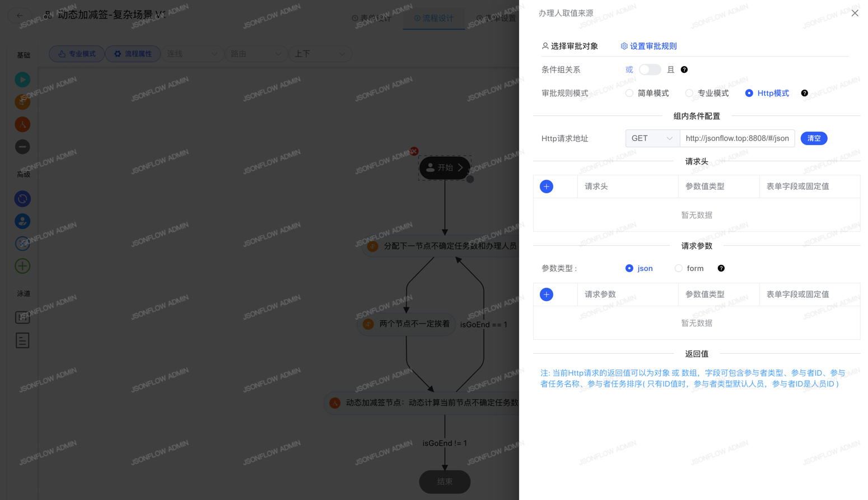Click help icon next to condition group relation
The image size is (868, 500).
coord(684,69)
